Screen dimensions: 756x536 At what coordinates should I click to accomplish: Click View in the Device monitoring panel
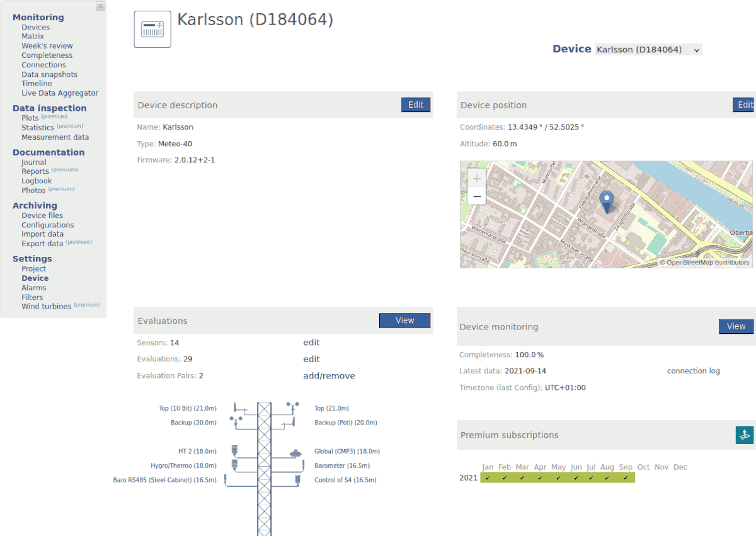point(735,326)
